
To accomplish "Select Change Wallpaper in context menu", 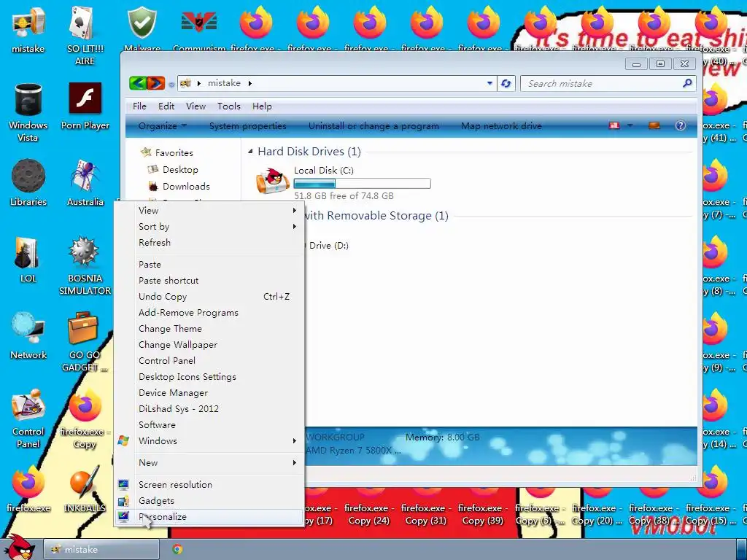I will pos(209,344).
